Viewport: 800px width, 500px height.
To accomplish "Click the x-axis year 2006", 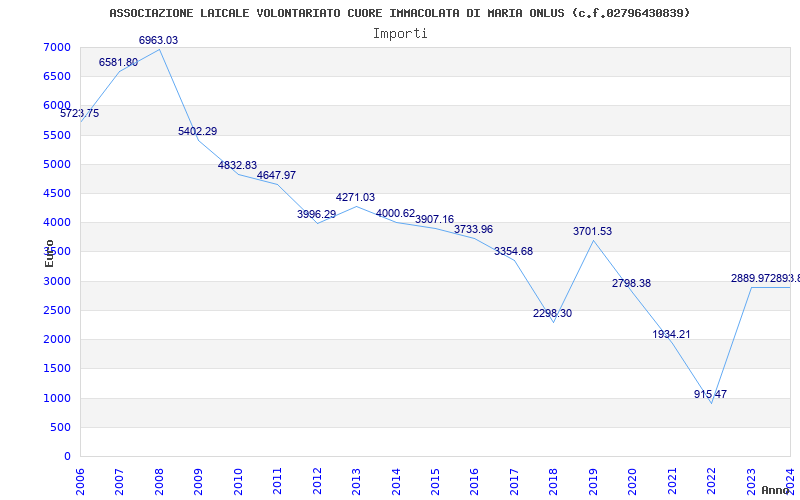I will (x=80, y=481).
